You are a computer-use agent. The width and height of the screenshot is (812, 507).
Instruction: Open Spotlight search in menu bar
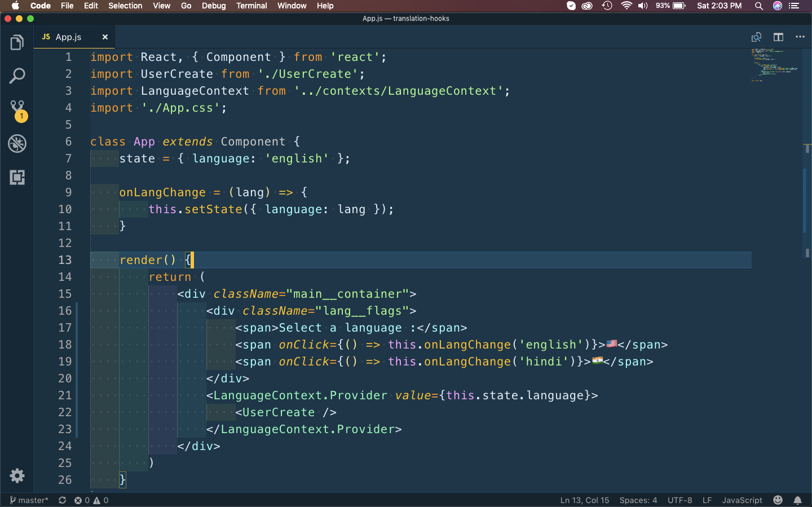pos(759,6)
